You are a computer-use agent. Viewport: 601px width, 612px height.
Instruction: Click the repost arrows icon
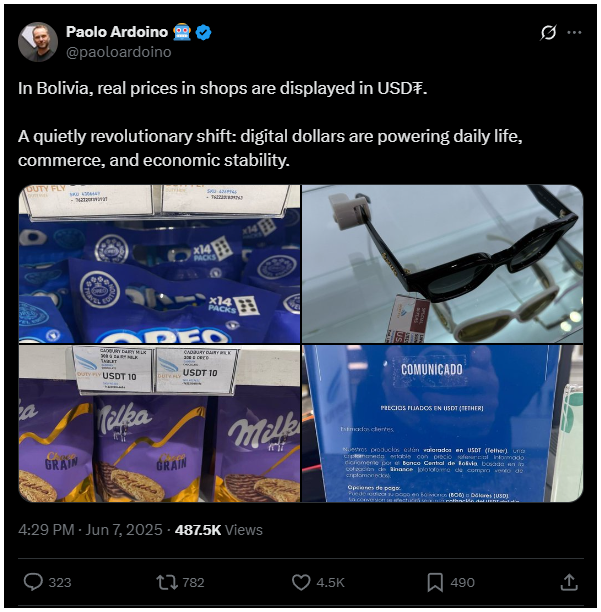[167, 582]
